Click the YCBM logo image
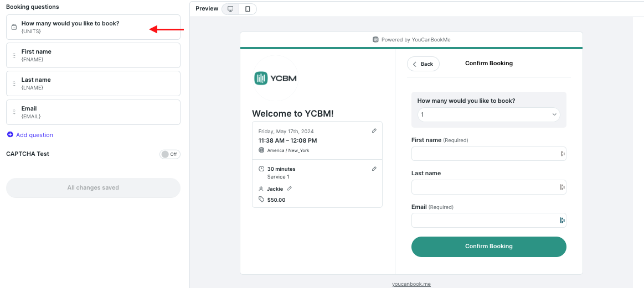Screen dimensions: 644x288 tap(276, 78)
